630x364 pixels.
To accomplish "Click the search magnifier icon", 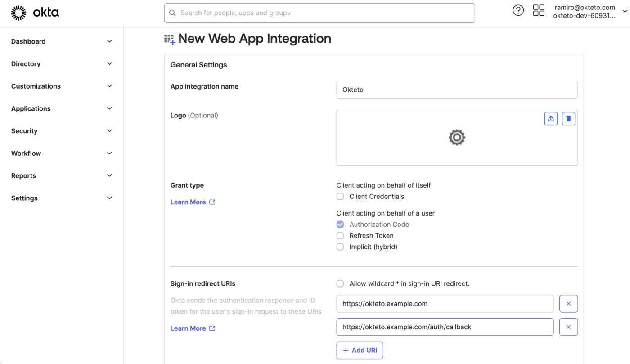I will (x=172, y=13).
